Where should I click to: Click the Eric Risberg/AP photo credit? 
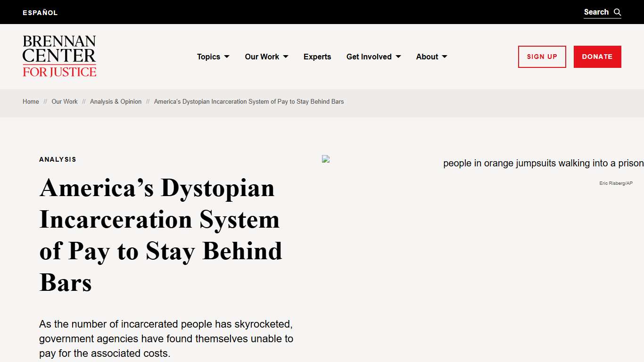point(616,183)
